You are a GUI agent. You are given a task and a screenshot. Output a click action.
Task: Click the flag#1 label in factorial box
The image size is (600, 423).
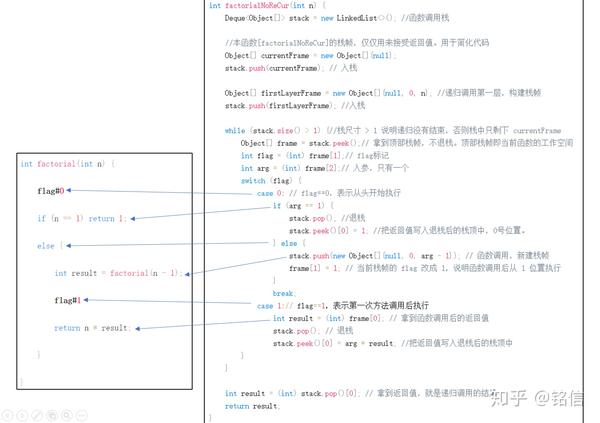pos(67,300)
